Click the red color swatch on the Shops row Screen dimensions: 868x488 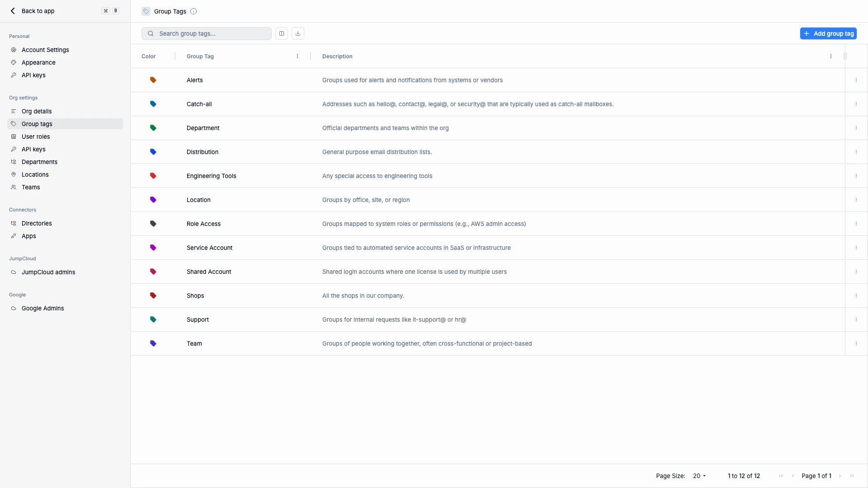tap(153, 295)
